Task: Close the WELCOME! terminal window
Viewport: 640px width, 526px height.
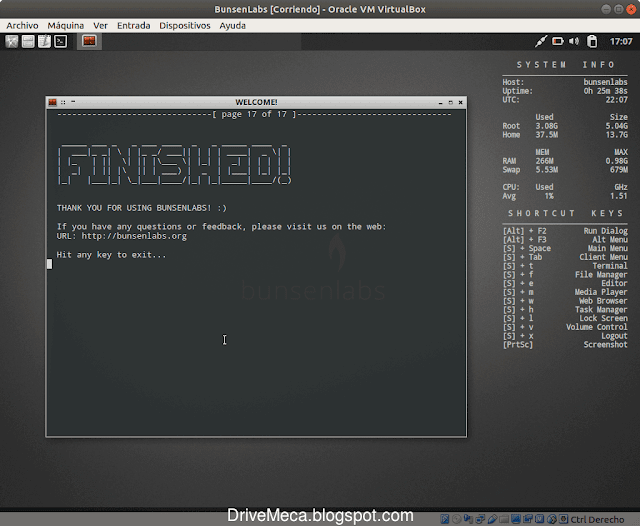Action: pyautogui.click(x=460, y=102)
